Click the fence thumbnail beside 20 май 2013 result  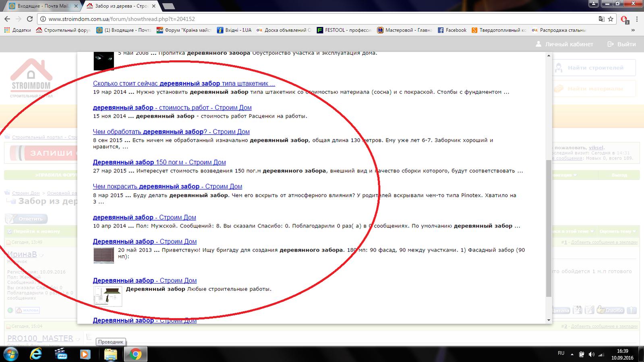[104, 255]
